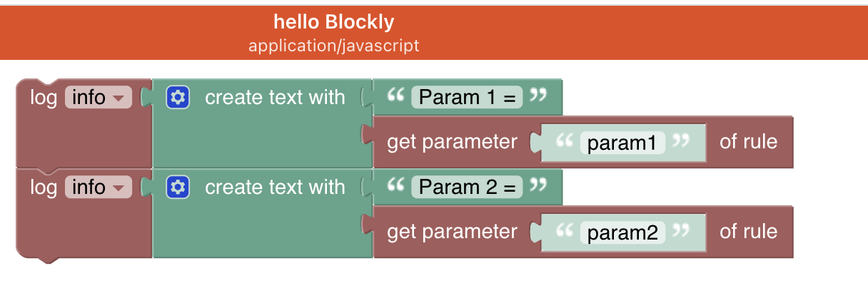
Task: Open the info dropdown on second log block
Action: point(99,187)
